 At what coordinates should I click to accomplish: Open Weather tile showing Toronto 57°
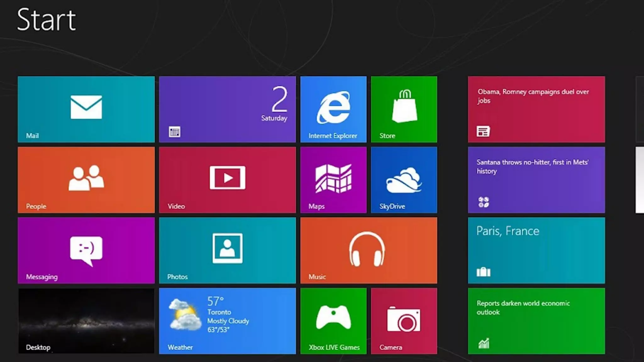227,321
